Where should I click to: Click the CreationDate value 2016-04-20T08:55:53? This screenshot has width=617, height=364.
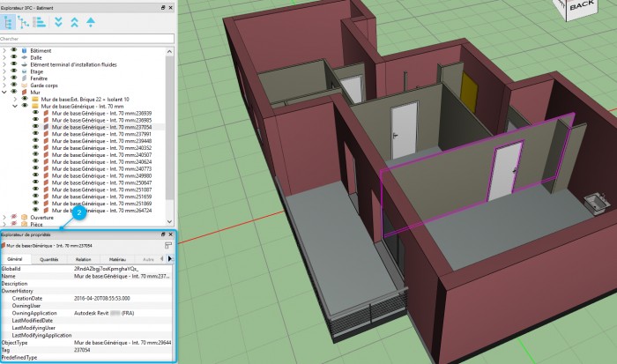point(102,298)
